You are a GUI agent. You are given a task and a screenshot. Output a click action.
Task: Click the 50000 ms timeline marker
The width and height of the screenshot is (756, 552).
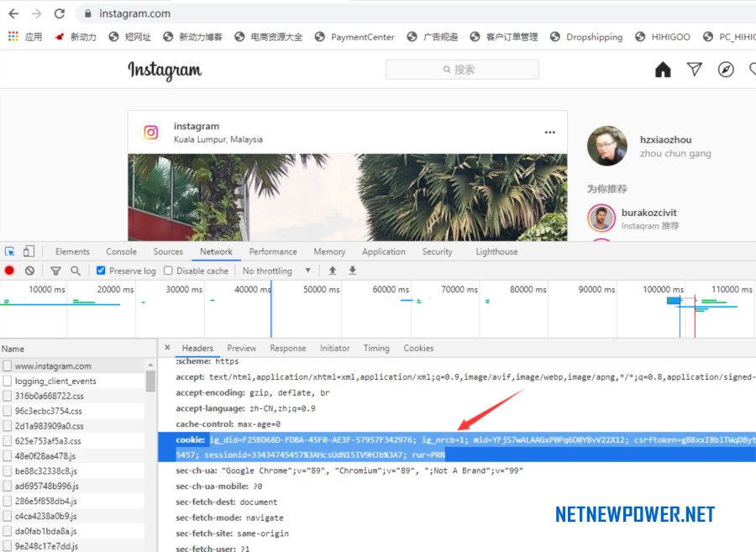[321, 289]
